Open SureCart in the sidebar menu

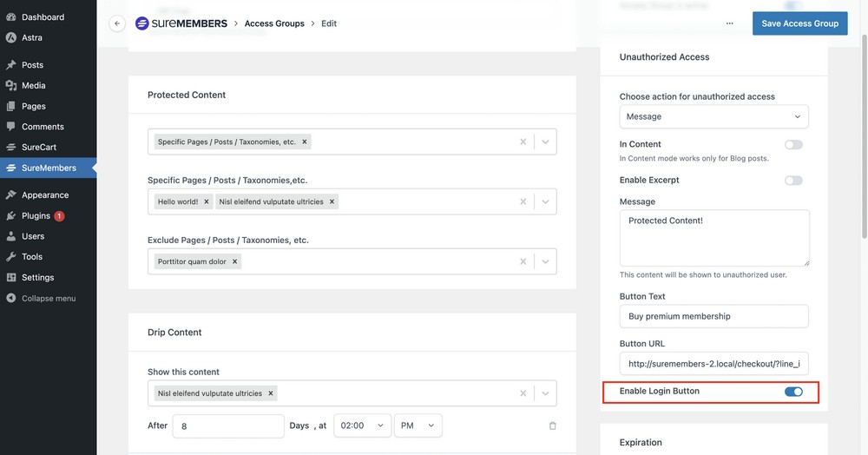(39, 148)
